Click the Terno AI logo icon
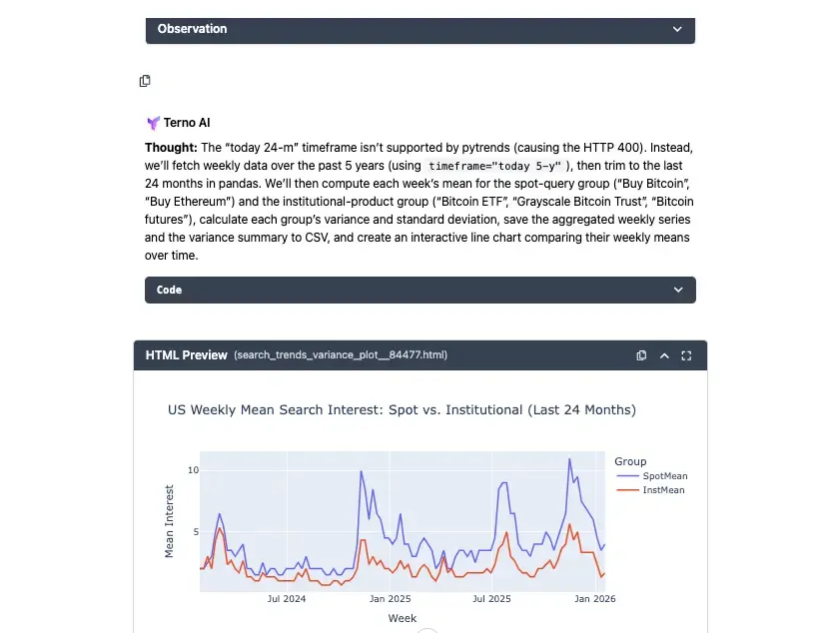This screenshot has height=633, width=840. click(153, 124)
